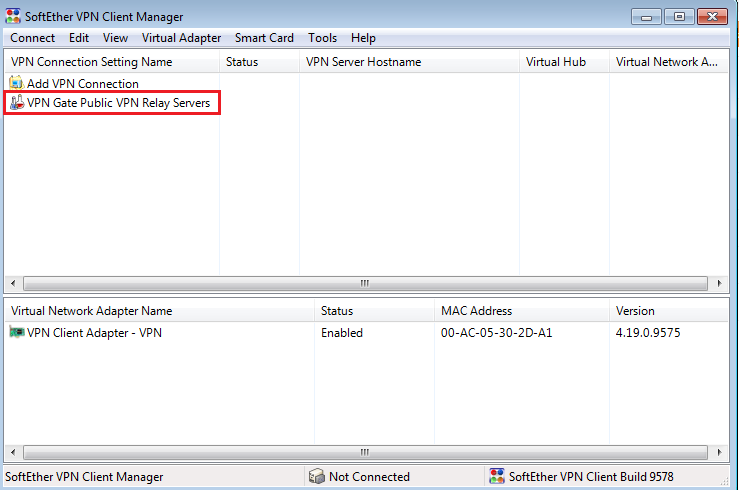Click the Enabled status cell of adapter
Image resolution: width=739 pixels, height=490 pixels.
(x=342, y=333)
